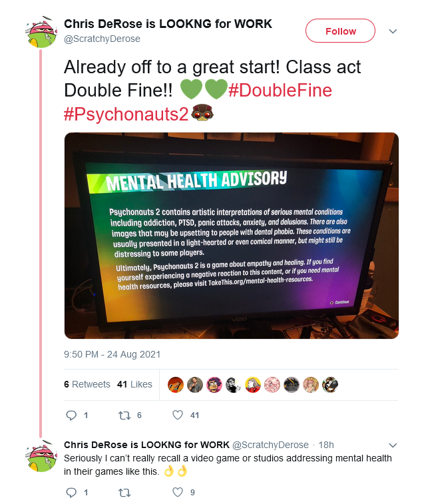Image resolution: width=422 pixels, height=504 pixels.
Task: Open the main tweet's chevron menu
Action: click(393, 31)
